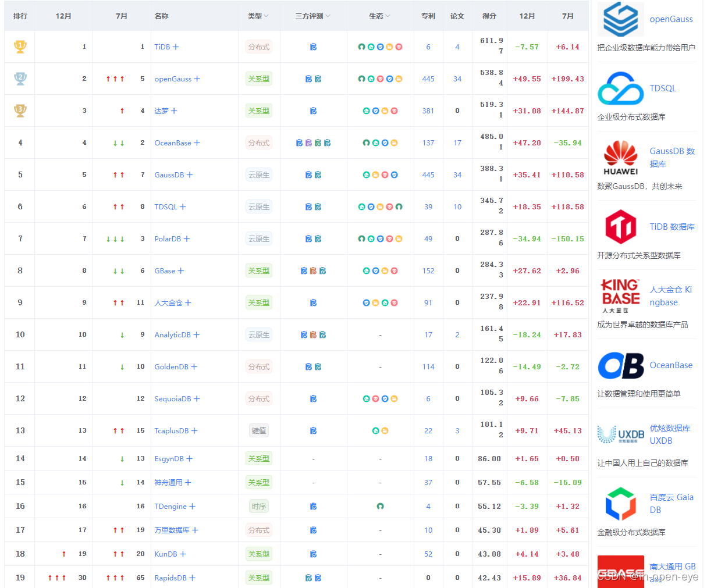Click patent count 137 in OceanBase row

428,143
